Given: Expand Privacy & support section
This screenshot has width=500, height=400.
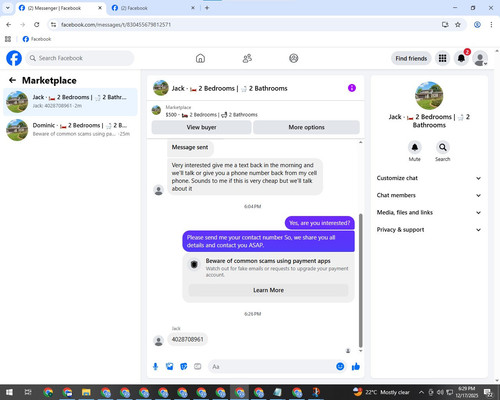Looking at the screenshot, I should click(x=429, y=230).
